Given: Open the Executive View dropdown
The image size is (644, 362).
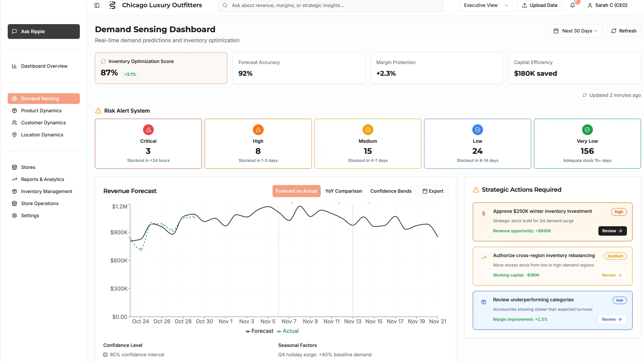Looking at the screenshot, I should click(486, 5).
